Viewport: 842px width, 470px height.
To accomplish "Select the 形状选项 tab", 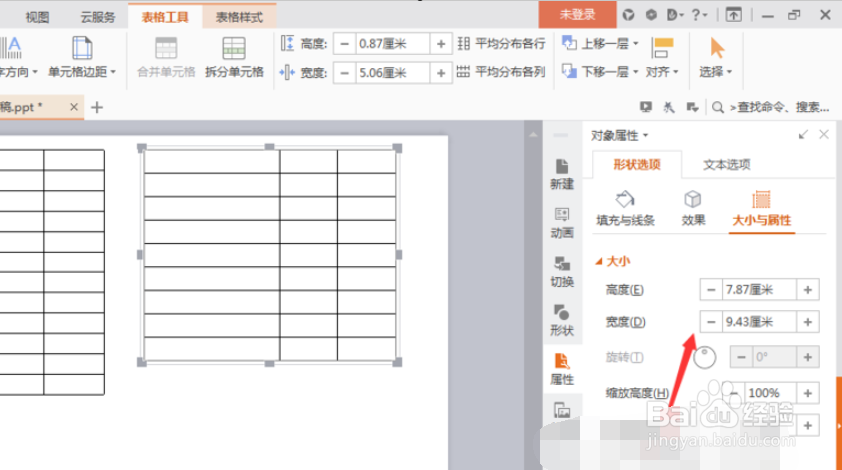I will (637, 164).
